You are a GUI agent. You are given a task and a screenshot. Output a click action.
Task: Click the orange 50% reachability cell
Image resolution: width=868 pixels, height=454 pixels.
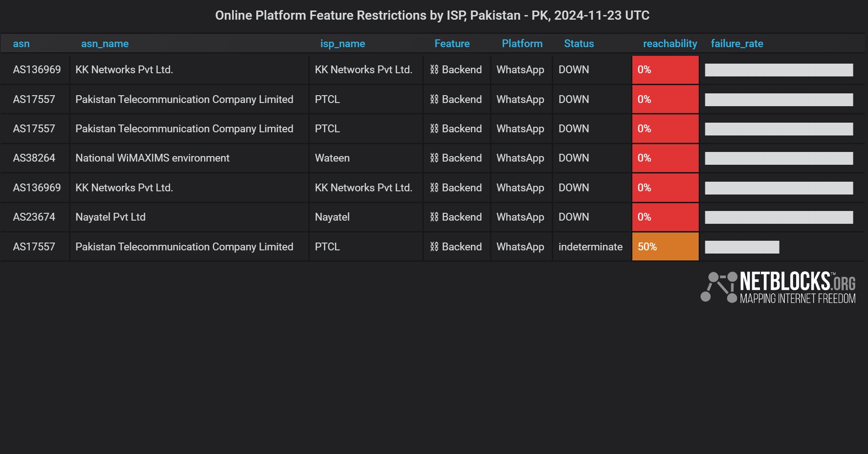click(x=665, y=247)
